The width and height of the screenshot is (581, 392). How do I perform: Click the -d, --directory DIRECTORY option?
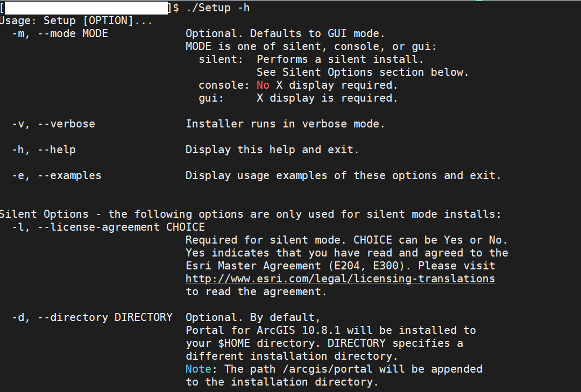pos(92,317)
